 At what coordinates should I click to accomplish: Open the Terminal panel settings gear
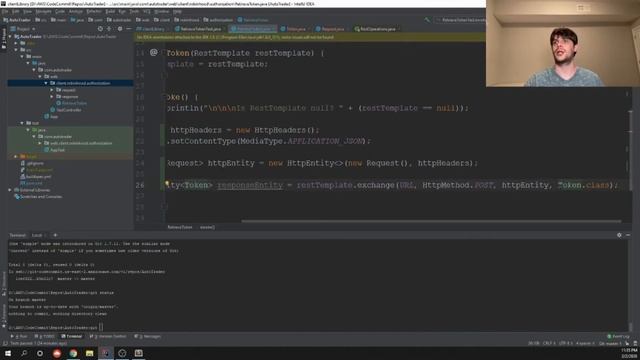point(619,235)
